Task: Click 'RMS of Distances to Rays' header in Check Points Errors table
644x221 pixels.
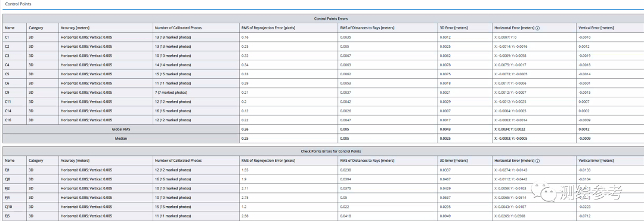Action: point(367,161)
